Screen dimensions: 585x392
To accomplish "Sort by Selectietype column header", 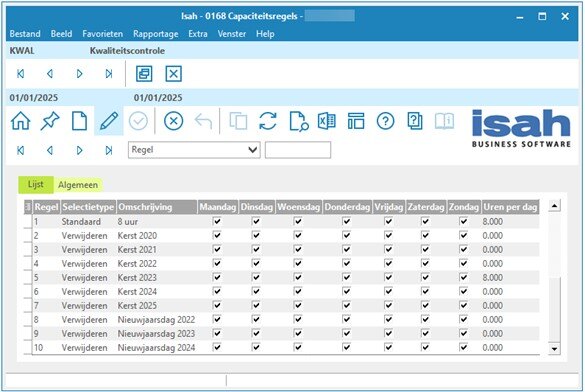I will click(88, 207).
